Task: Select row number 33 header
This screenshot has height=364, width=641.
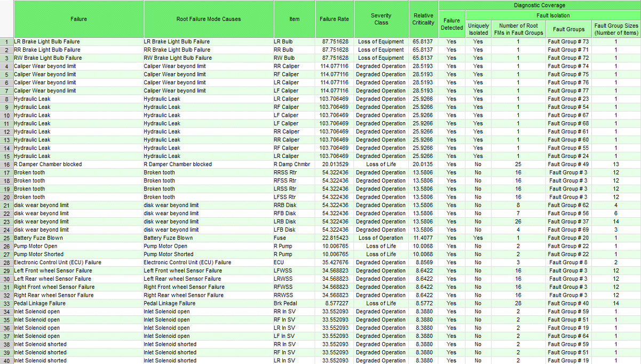Action: point(6,304)
